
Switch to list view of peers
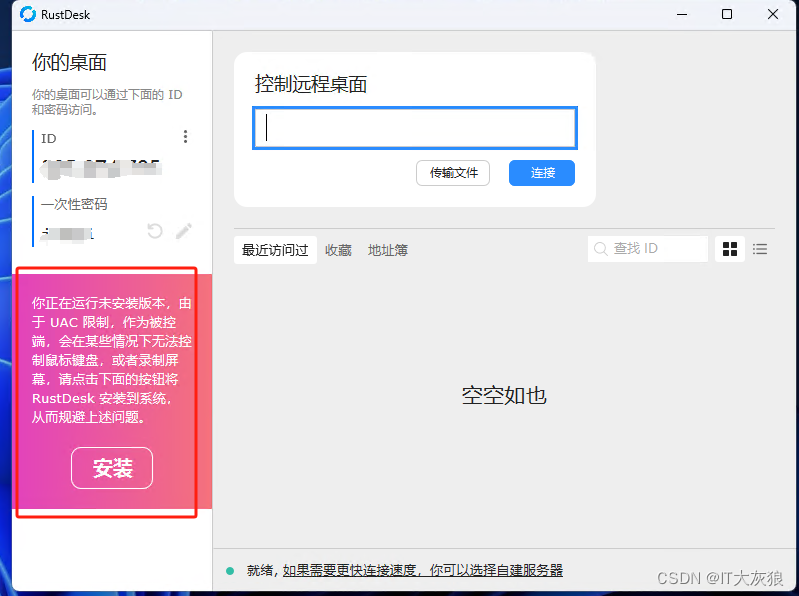[x=760, y=249]
